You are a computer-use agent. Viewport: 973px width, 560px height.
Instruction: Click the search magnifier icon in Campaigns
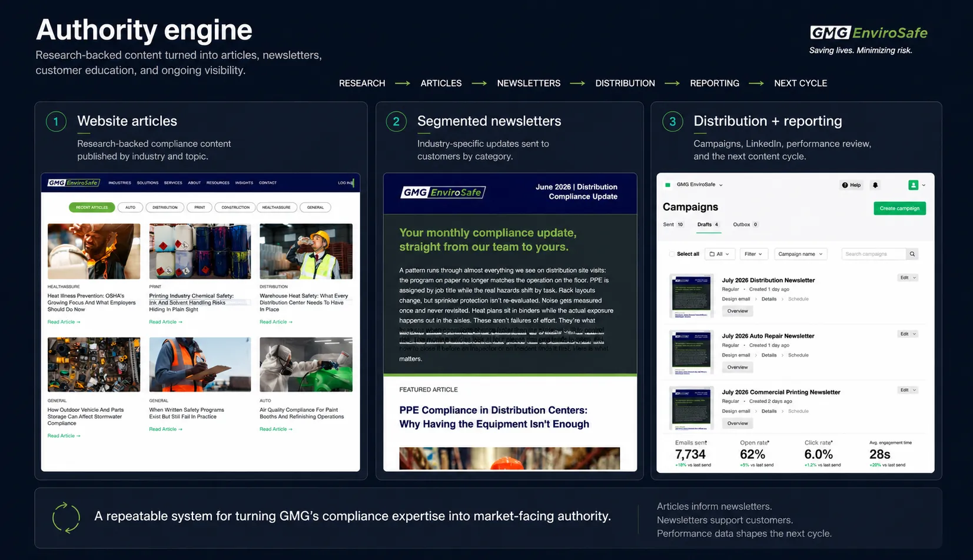click(x=912, y=254)
